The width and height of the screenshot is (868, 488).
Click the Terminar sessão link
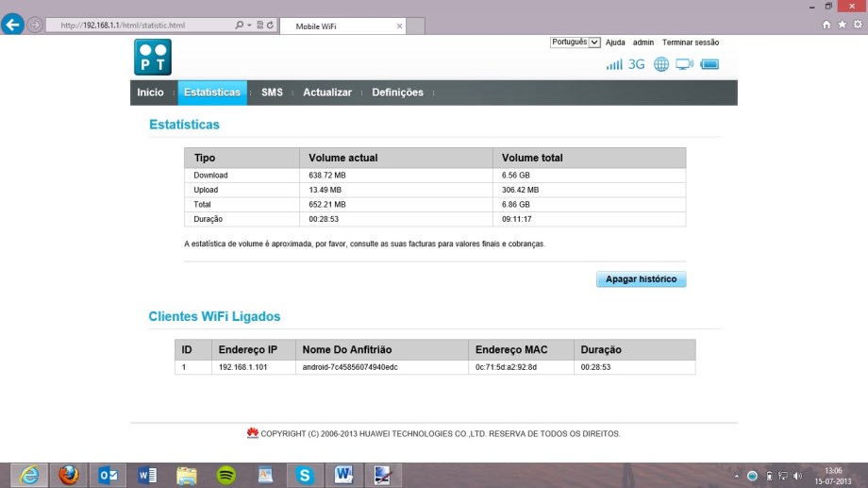(x=691, y=42)
